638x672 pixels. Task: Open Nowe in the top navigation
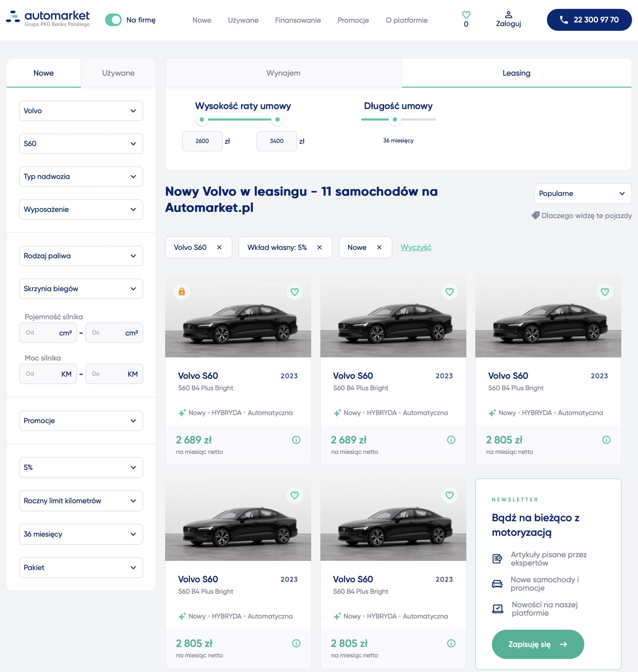[x=202, y=20]
